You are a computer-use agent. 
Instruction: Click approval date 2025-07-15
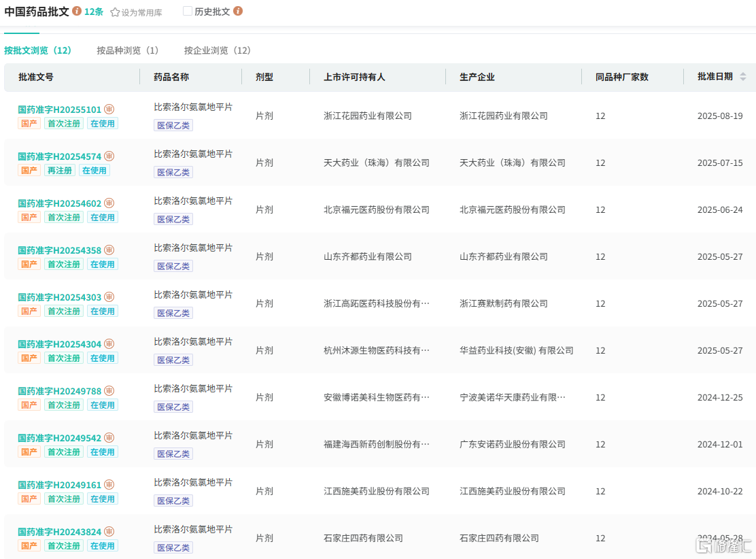(x=721, y=163)
